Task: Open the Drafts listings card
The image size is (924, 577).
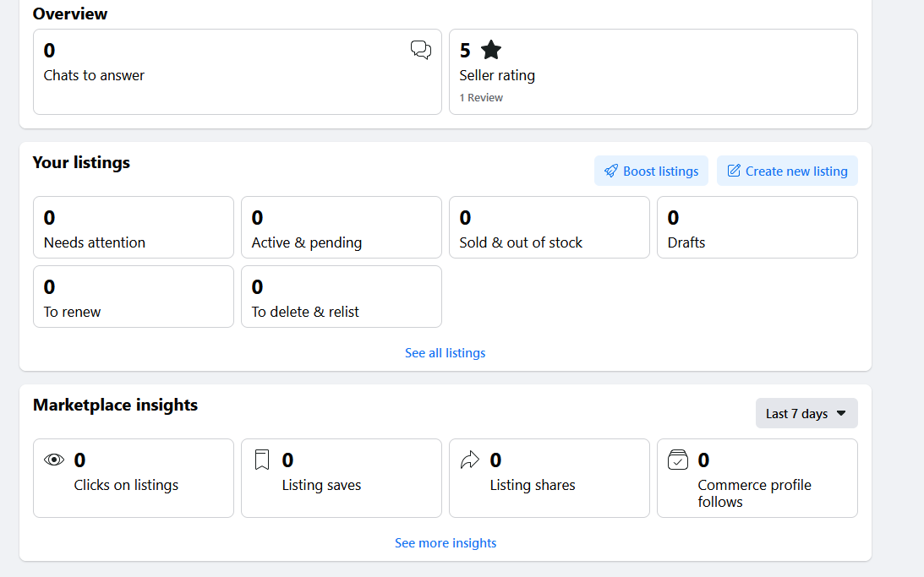Action: (x=757, y=227)
